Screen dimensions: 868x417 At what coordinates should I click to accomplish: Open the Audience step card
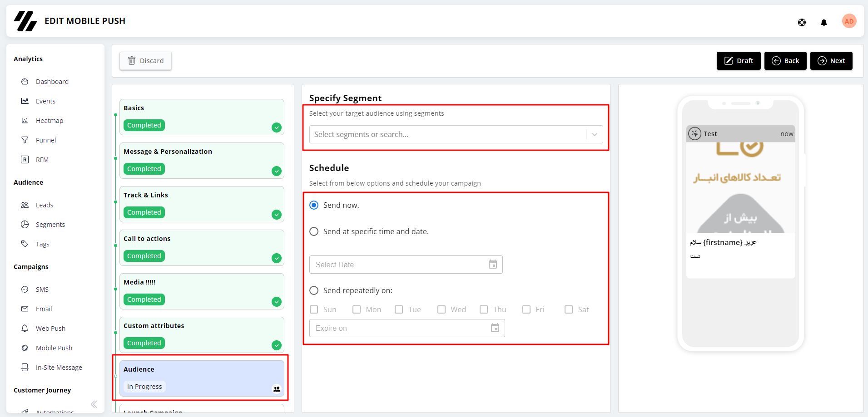pyautogui.click(x=202, y=378)
